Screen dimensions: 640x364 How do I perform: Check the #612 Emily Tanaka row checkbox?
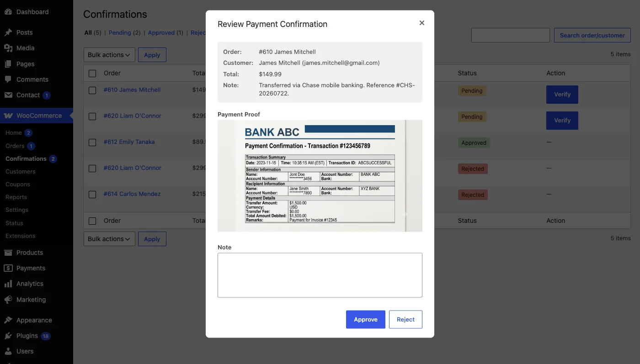pos(92,142)
